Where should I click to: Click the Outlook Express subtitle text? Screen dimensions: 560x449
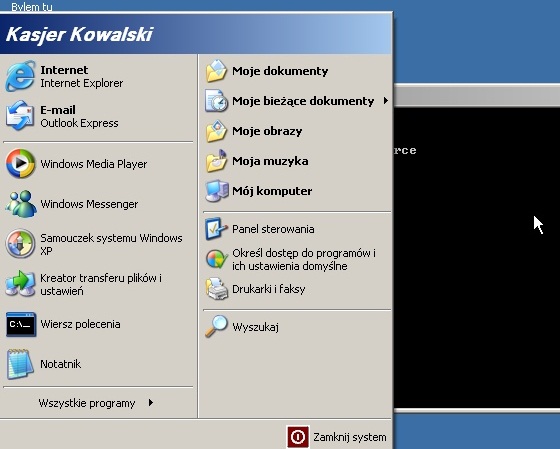[x=79, y=123]
